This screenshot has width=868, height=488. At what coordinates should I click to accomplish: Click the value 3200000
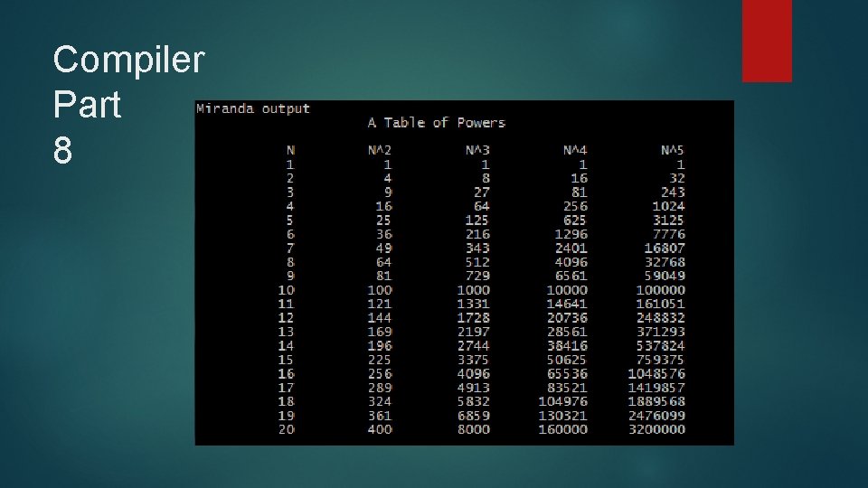pyautogui.click(x=656, y=429)
